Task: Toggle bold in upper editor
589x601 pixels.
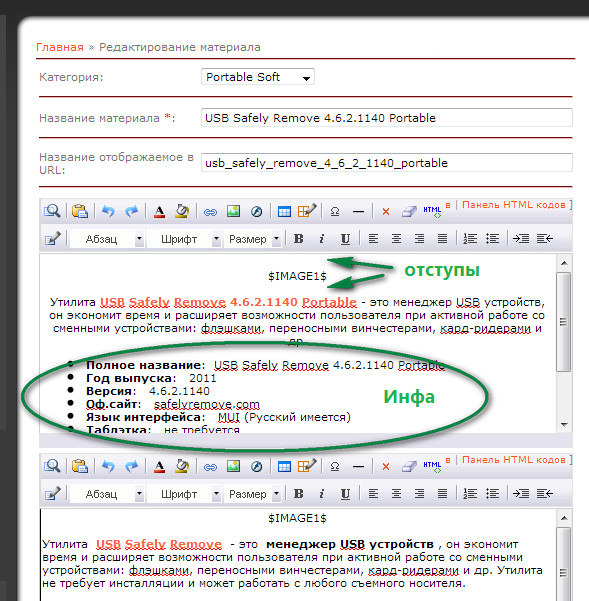Action: (299, 239)
